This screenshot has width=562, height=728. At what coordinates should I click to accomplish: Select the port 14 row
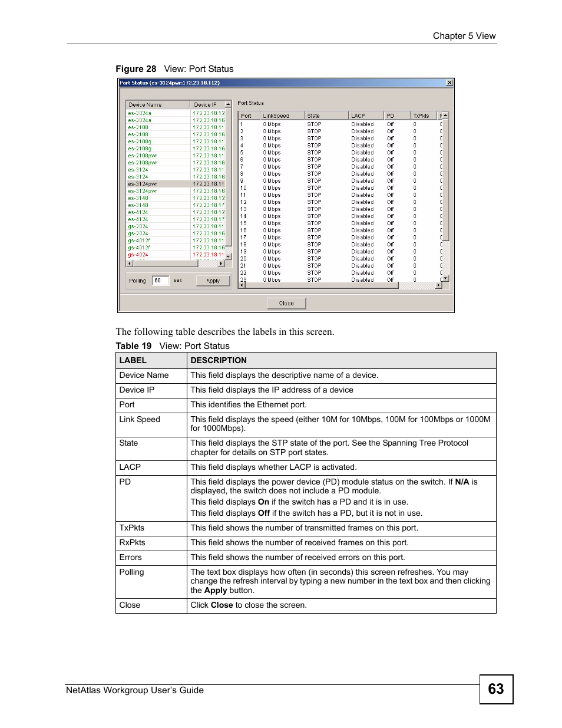point(340,216)
